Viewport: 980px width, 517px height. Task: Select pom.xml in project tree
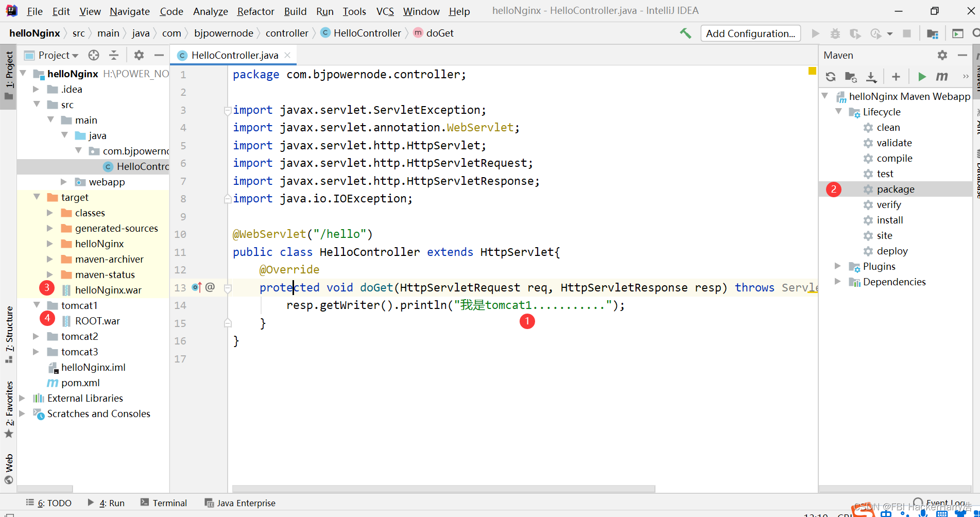(80, 383)
